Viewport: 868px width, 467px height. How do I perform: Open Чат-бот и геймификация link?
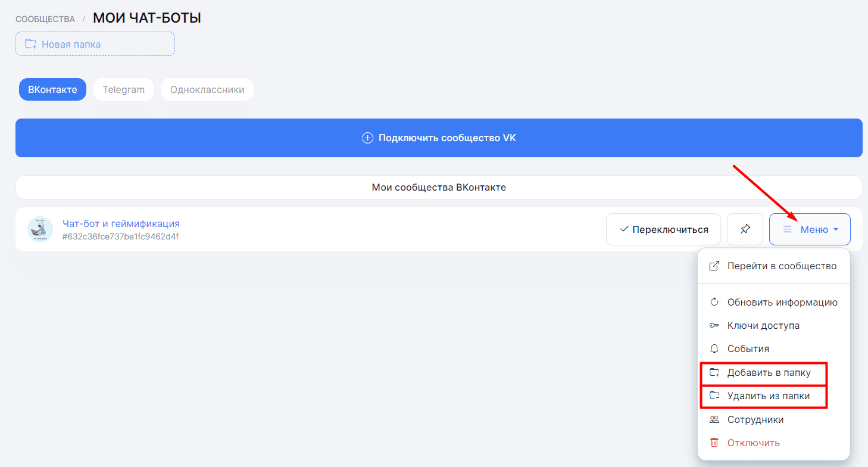click(x=121, y=224)
